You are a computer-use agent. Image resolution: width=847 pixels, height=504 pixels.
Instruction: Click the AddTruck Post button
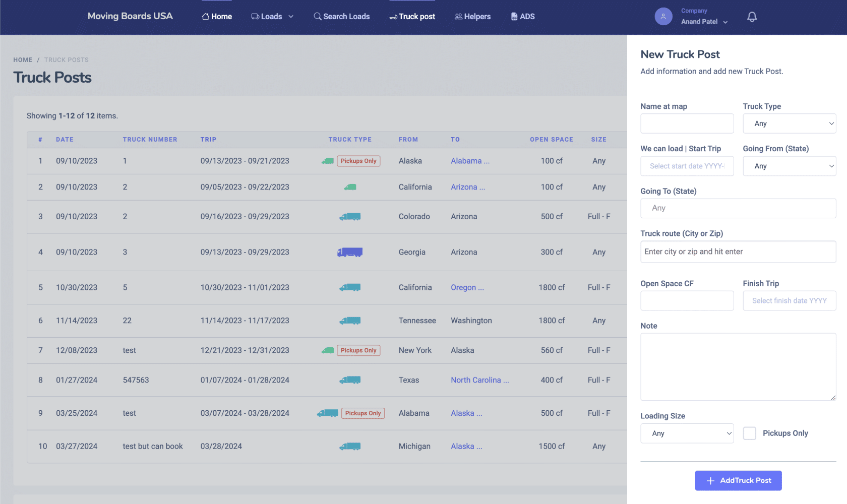pos(738,481)
